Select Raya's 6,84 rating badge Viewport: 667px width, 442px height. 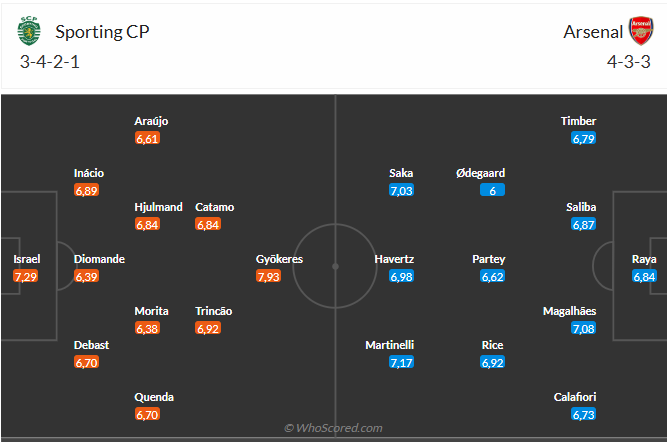coord(644,276)
